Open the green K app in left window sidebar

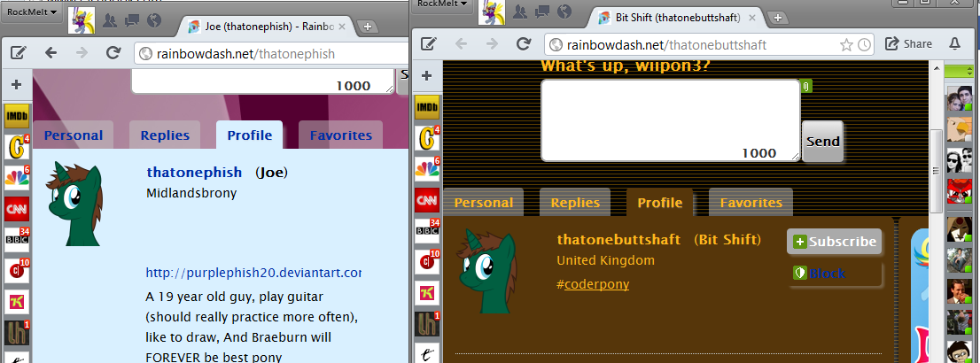(16, 302)
